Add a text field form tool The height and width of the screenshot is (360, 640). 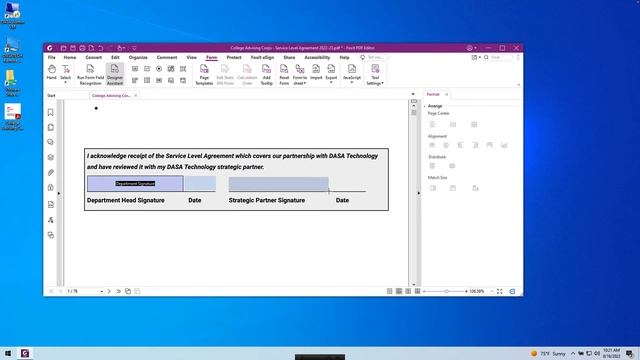tap(135, 69)
